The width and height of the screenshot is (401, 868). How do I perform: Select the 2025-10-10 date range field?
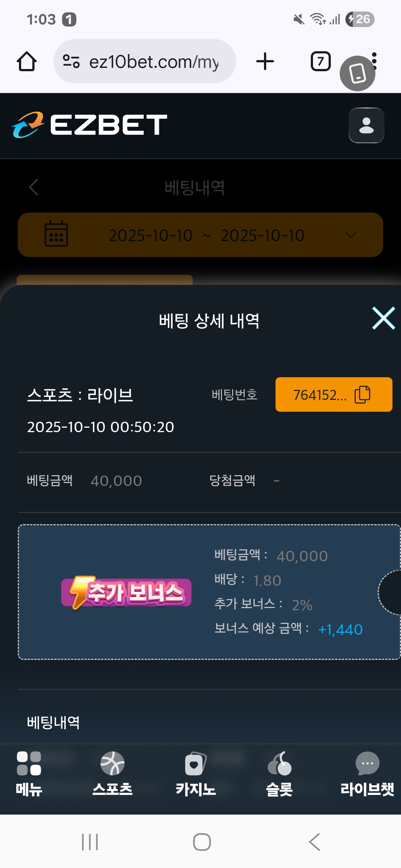coord(200,235)
